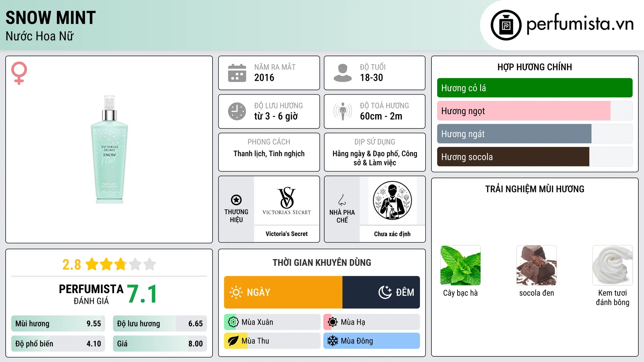This screenshot has width=644, height=362.
Task: Click the sillage value 60cm - 2m
Action: coord(381,116)
